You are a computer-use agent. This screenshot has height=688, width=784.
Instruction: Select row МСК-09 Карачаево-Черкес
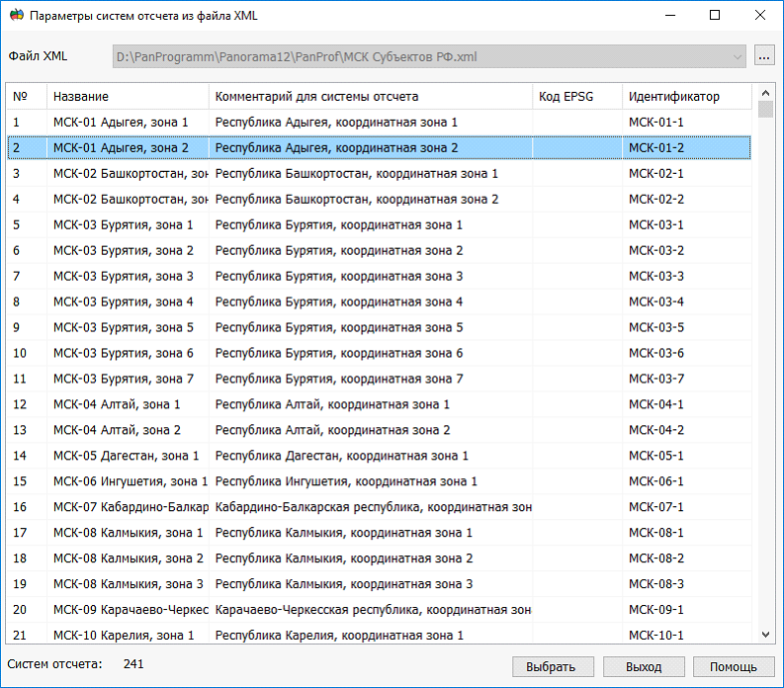379,610
